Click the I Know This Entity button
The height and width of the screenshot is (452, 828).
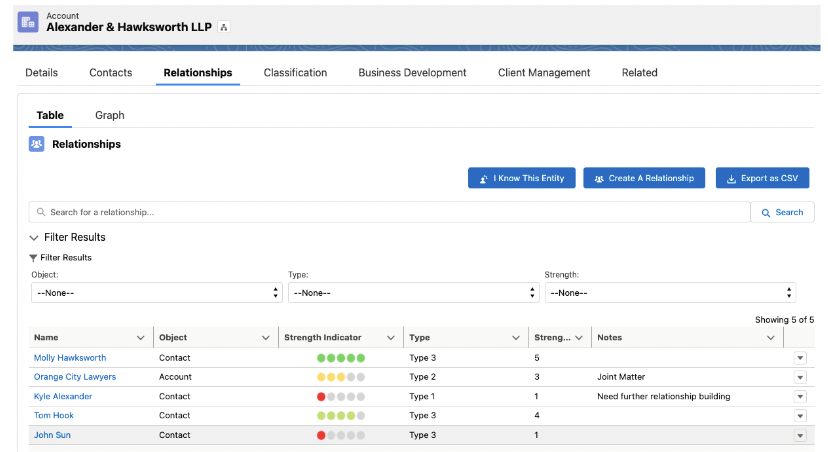click(x=522, y=178)
